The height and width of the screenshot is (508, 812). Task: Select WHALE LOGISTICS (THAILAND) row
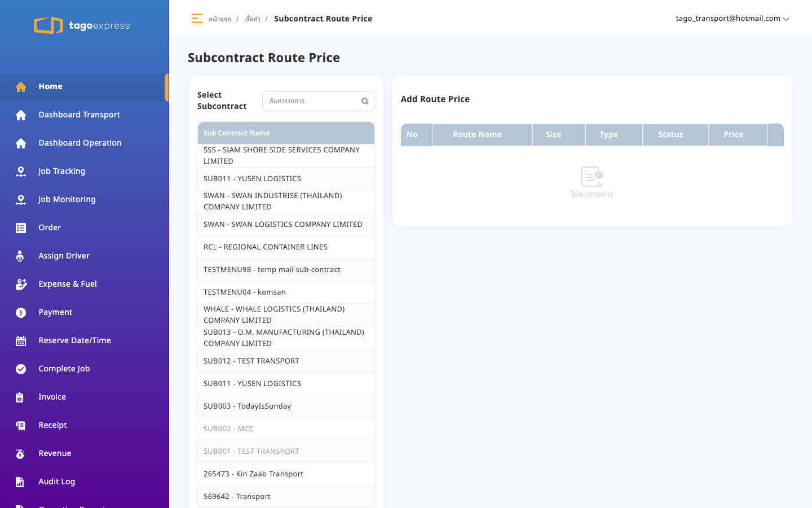(286, 315)
